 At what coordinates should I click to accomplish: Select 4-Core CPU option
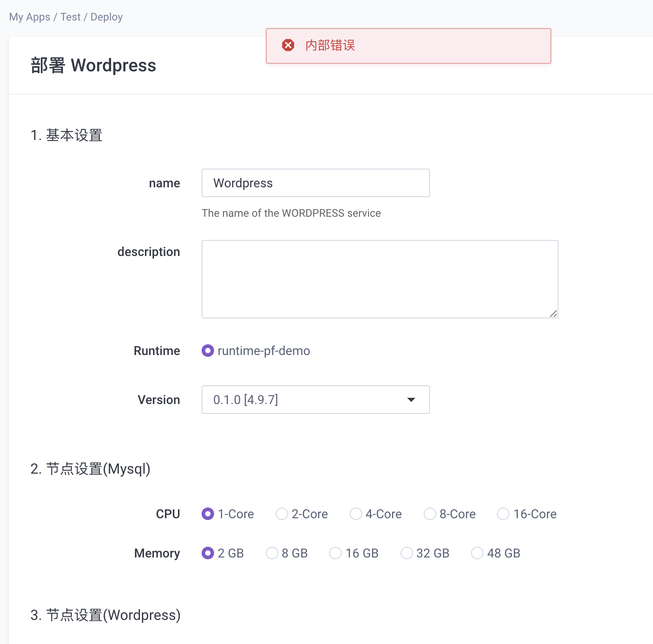click(355, 514)
